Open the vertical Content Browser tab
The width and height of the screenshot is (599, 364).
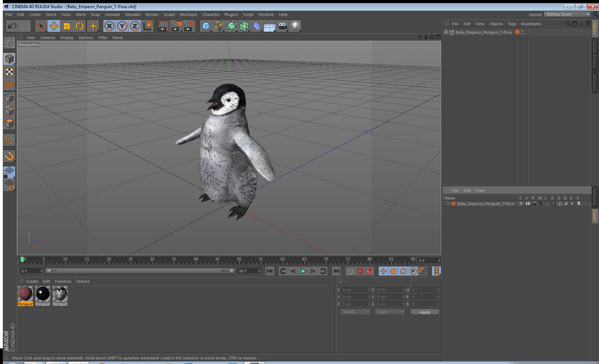click(595, 54)
